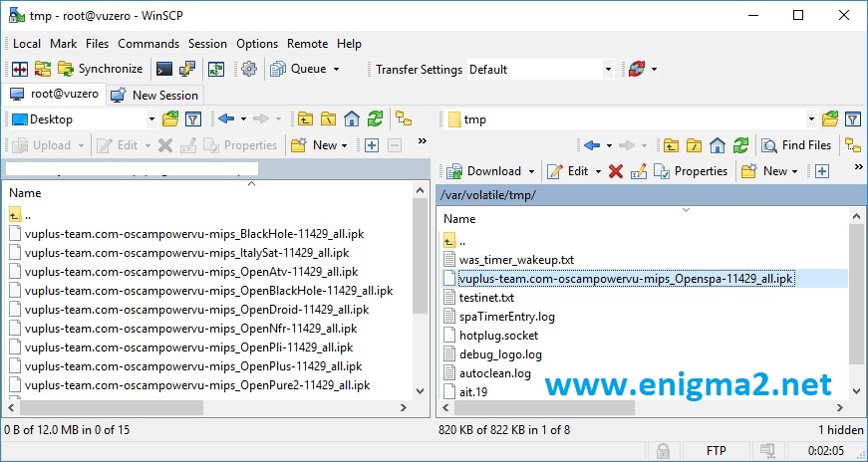Open in PuTTY icon
This screenshot has width=868, height=462.
[187, 69]
